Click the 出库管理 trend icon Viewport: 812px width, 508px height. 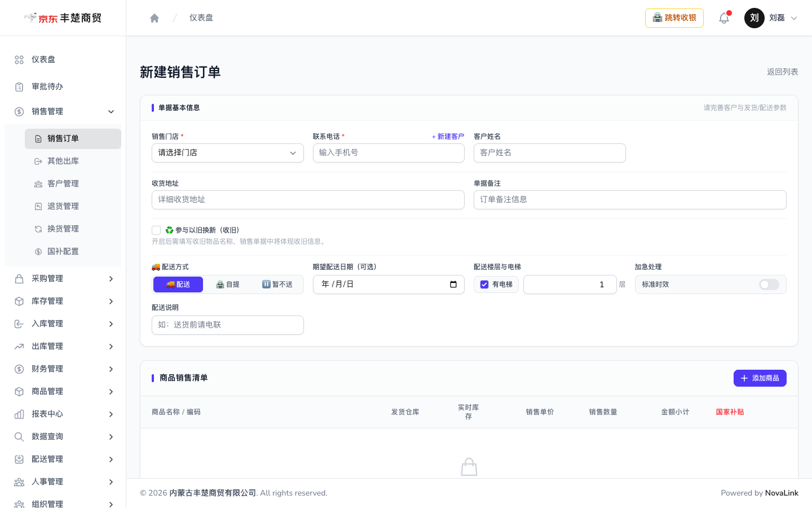[x=19, y=347]
